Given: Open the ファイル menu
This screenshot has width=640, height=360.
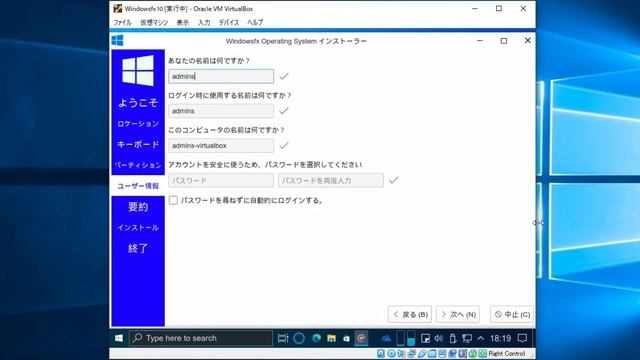Looking at the screenshot, I should tap(122, 22).
